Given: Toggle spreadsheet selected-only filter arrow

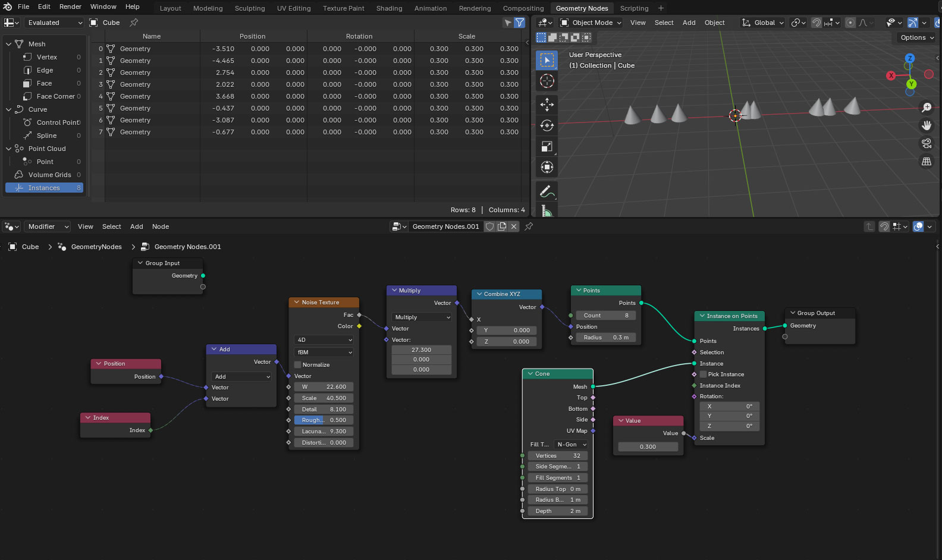Looking at the screenshot, I should (x=507, y=23).
